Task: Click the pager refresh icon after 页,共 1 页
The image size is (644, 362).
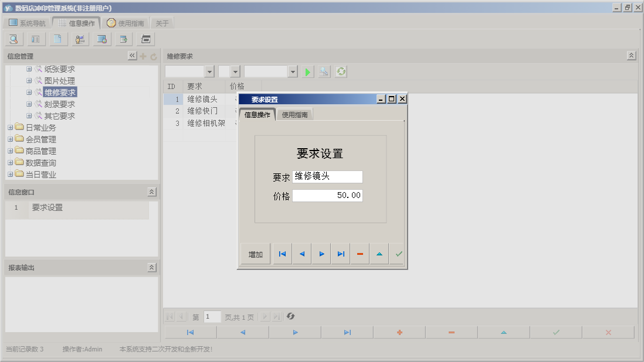Action: 291,316
